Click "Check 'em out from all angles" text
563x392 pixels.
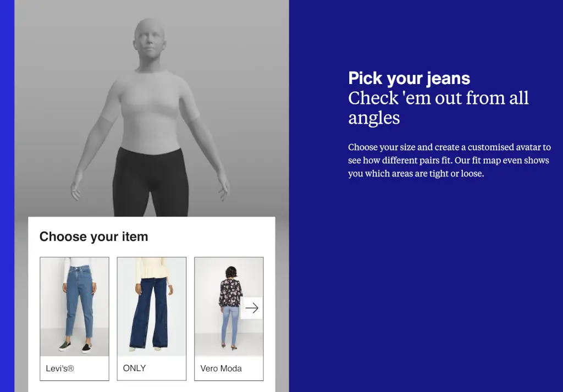point(438,108)
